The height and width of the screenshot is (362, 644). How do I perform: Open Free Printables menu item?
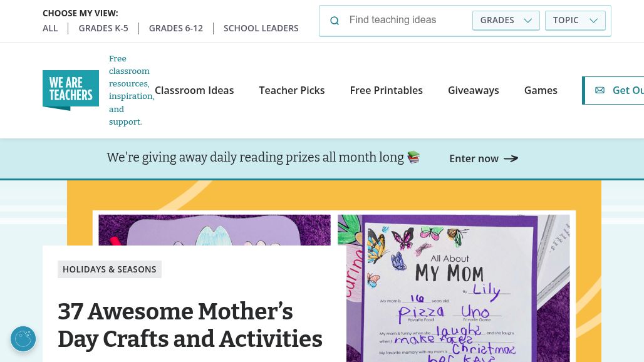click(387, 90)
